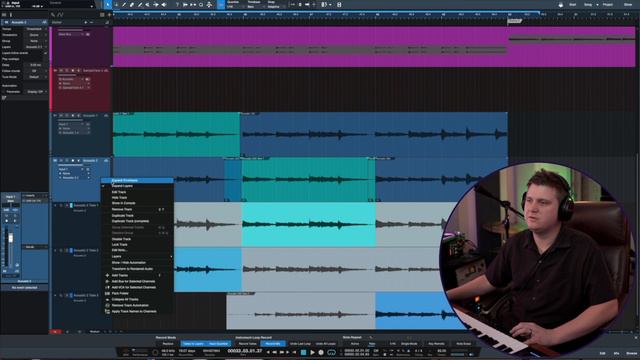
Task: Click the Fast Forward button in transport
Action: [x=282, y=352]
